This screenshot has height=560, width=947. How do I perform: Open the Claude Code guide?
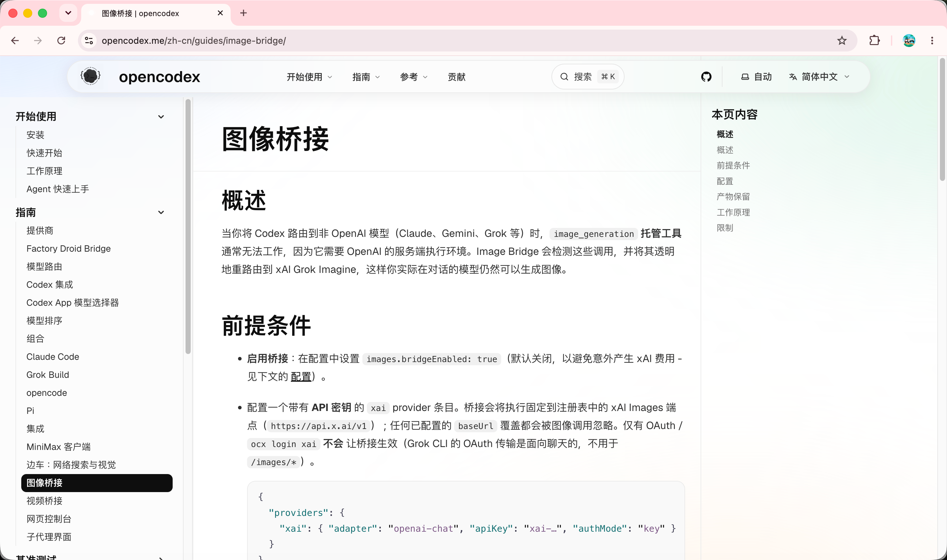point(53,357)
